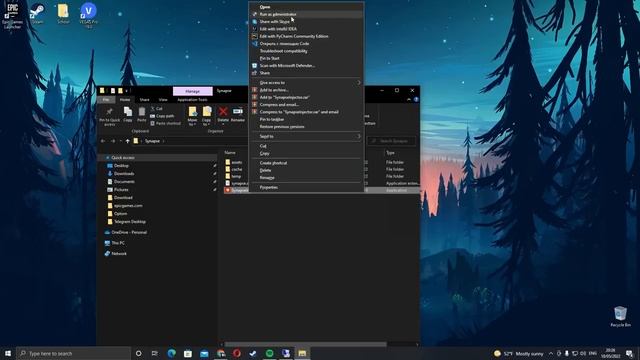Viewport: 640px width, 360px height.
Task: Open Mail app from the taskbar
Action: [204, 353]
